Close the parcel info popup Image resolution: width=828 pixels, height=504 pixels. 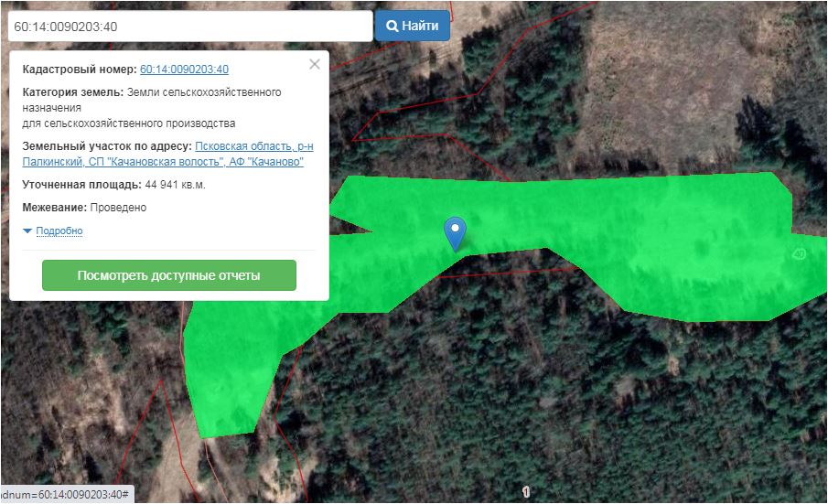tap(315, 64)
